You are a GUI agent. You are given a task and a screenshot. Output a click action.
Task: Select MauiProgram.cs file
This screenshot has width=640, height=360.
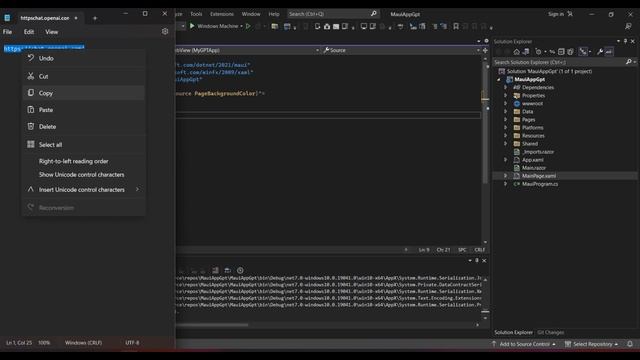tap(540, 184)
